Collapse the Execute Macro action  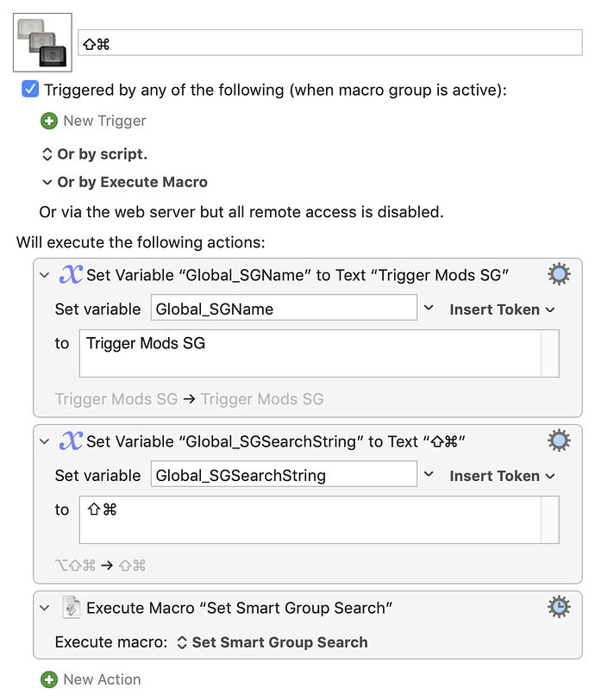(44, 608)
